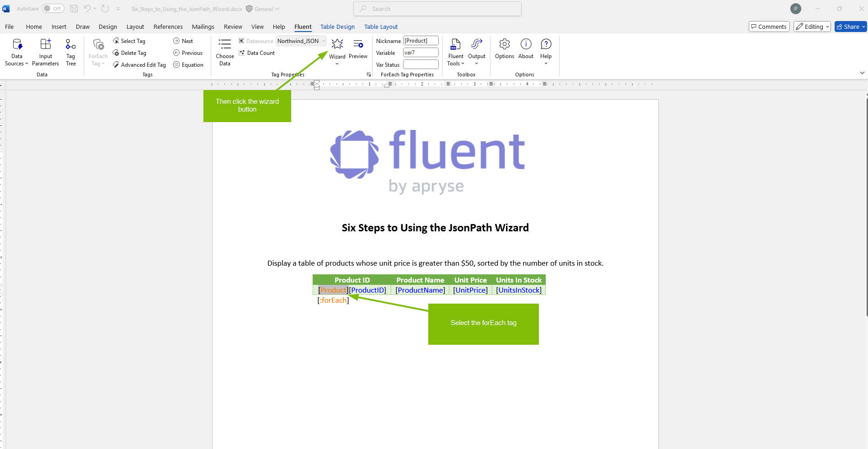
Task: Click the Nickname input field
Action: (x=421, y=41)
